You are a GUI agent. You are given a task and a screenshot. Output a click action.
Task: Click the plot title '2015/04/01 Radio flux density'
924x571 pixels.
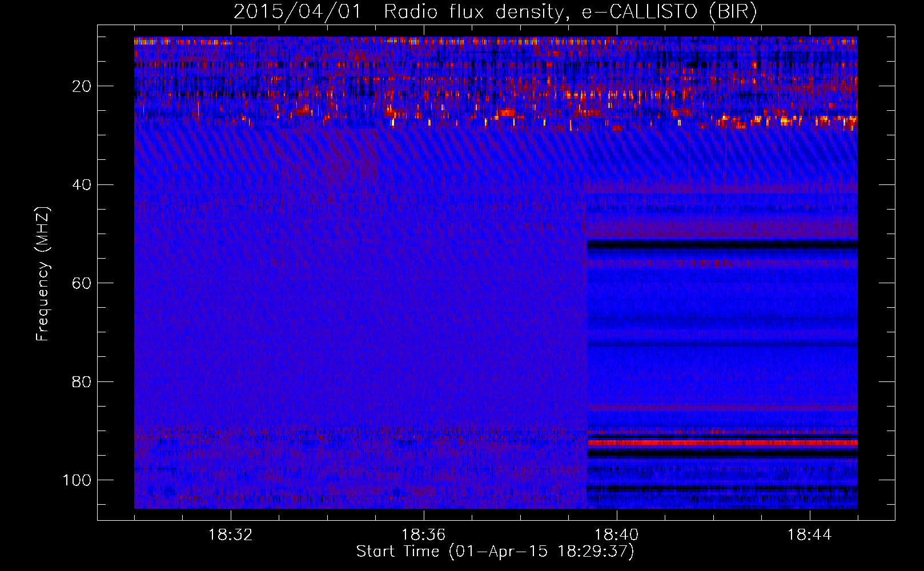pyautogui.click(x=398, y=12)
